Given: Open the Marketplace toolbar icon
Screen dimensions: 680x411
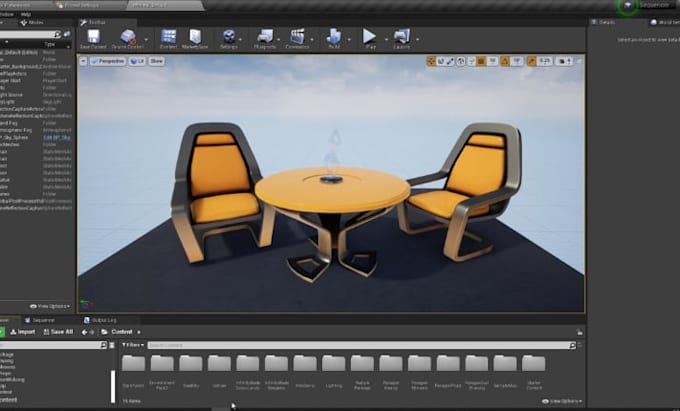Looking at the screenshot, I should 195,37.
